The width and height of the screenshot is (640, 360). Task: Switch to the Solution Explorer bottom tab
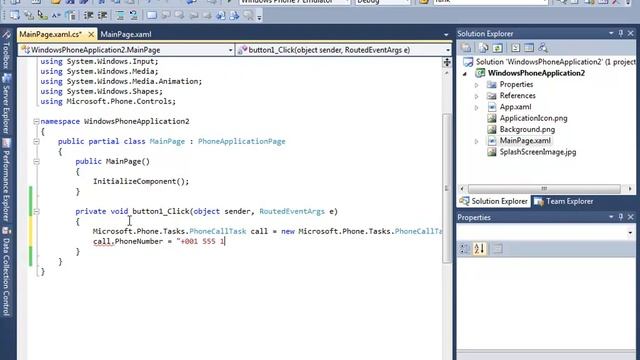pos(493,201)
